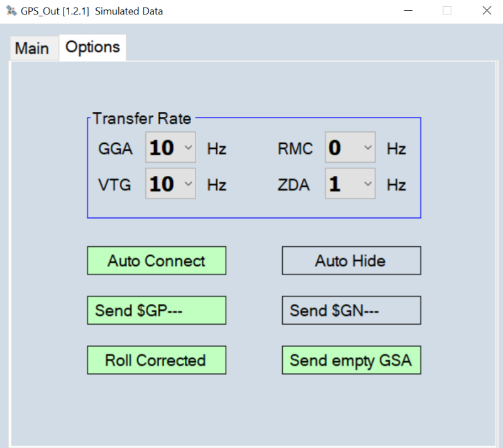Enable the Auto Hide option
503x448 pixels.
(351, 261)
